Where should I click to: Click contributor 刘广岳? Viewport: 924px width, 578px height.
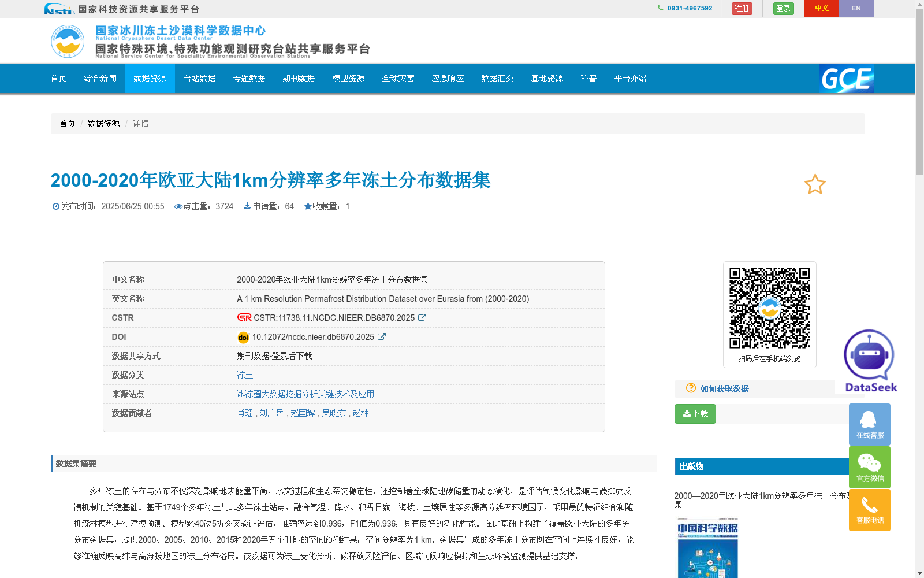271,413
